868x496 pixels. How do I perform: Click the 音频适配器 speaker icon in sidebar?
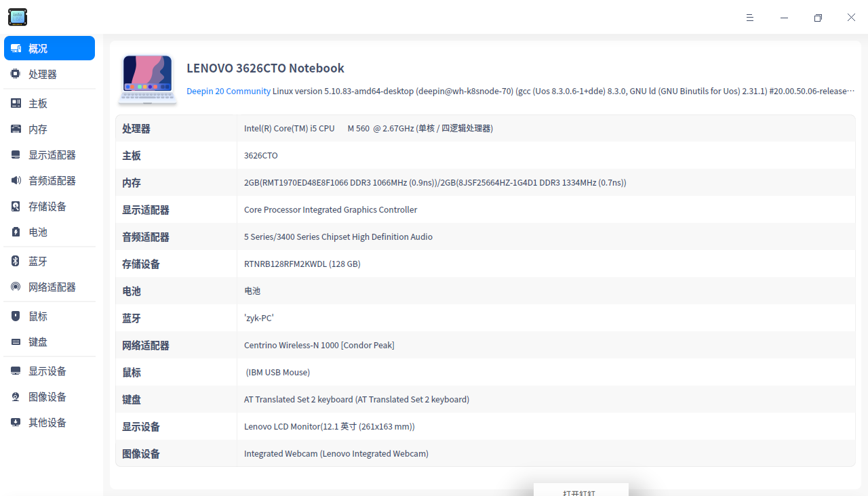pyautogui.click(x=16, y=181)
